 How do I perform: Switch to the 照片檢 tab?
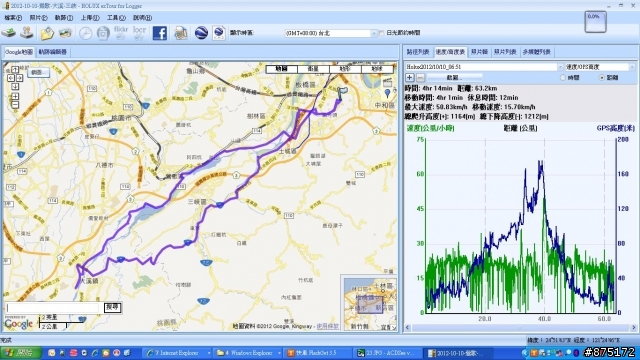pyautogui.click(x=479, y=52)
